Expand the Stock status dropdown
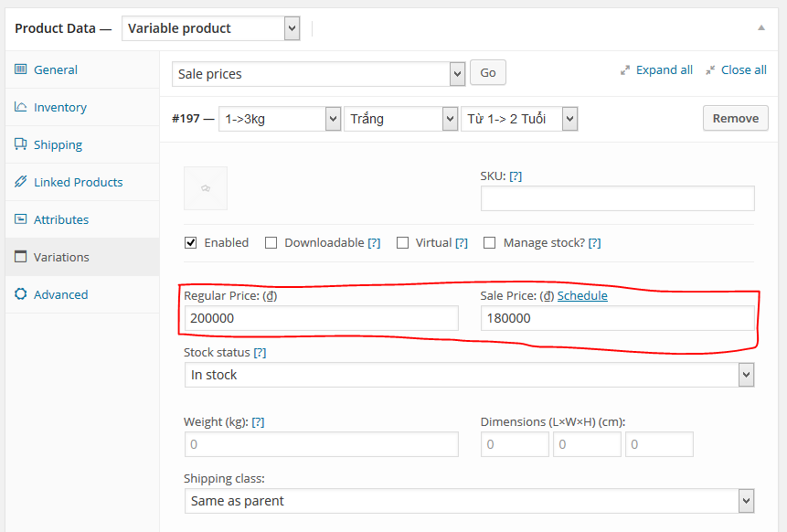Viewport: 787px width, 532px height. (x=468, y=375)
